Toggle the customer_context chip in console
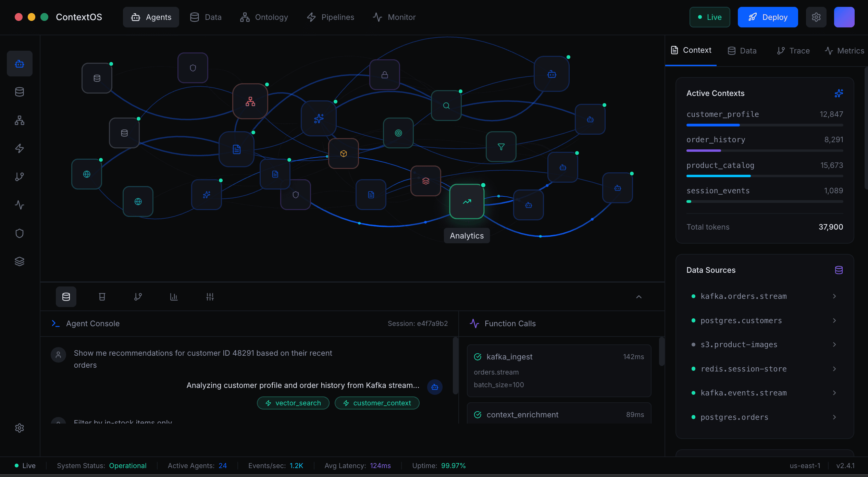This screenshot has height=477, width=868. [x=377, y=403]
